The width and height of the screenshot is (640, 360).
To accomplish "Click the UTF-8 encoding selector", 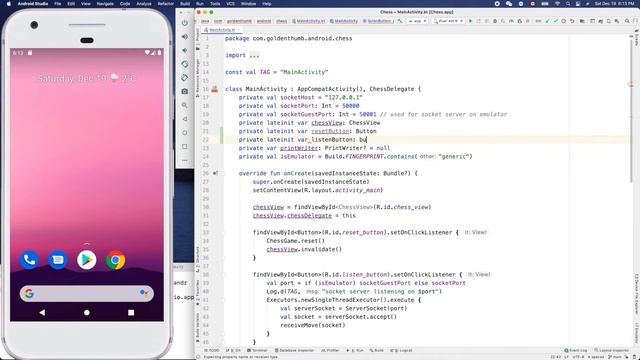I will pyautogui.click(x=578, y=357).
